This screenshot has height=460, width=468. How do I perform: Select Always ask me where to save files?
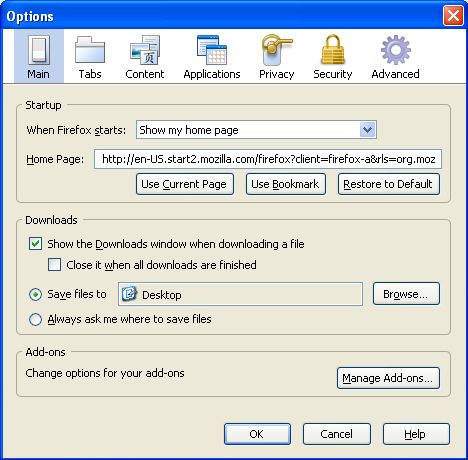pyautogui.click(x=35, y=319)
